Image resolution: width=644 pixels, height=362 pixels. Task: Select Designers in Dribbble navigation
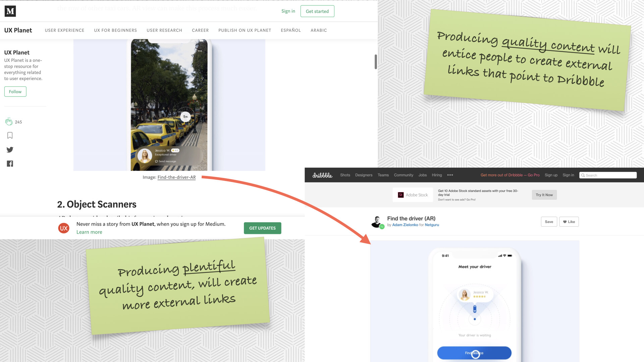364,175
